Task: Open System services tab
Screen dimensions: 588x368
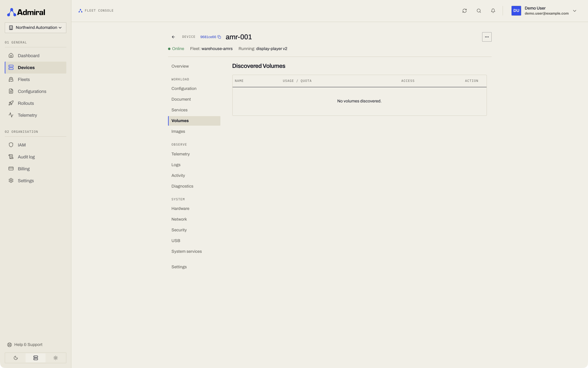Action: tap(194, 252)
